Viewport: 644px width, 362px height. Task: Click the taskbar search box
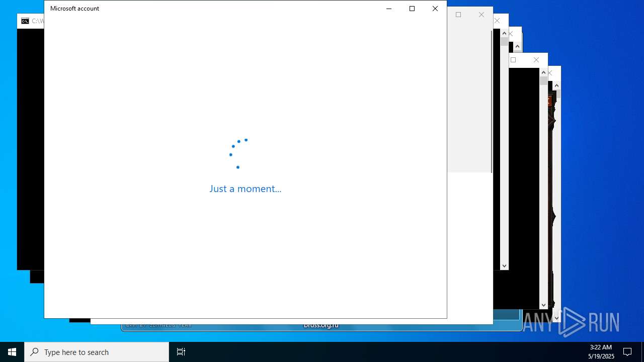(97, 352)
